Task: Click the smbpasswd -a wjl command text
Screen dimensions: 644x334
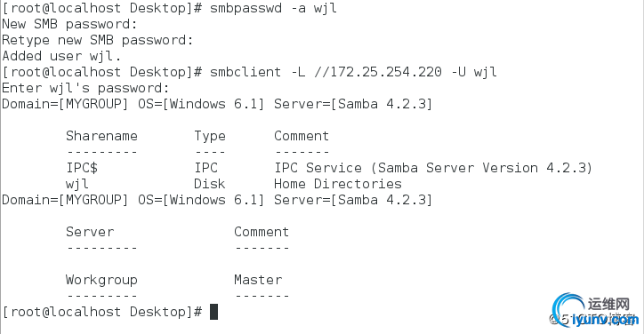Action: [273, 8]
